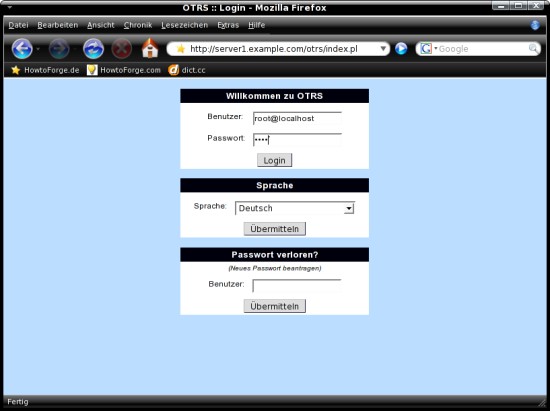The width and height of the screenshot is (550, 411).
Task: Click the red Stop loading icon
Action: pyautogui.click(x=122, y=48)
